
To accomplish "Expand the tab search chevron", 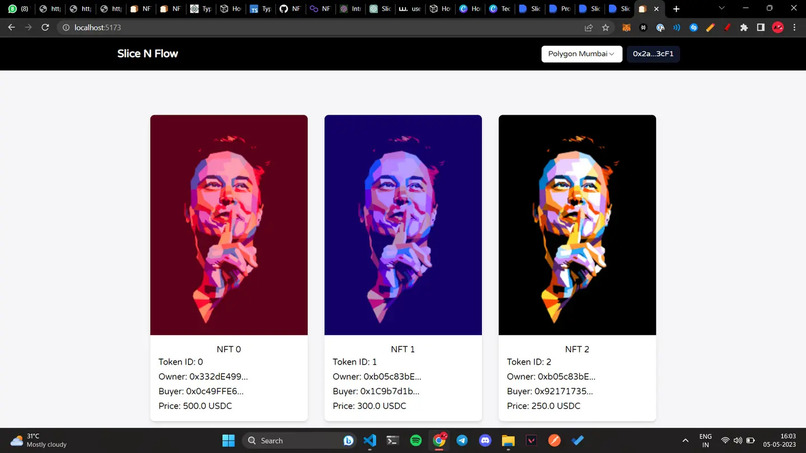I will (722, 8).
